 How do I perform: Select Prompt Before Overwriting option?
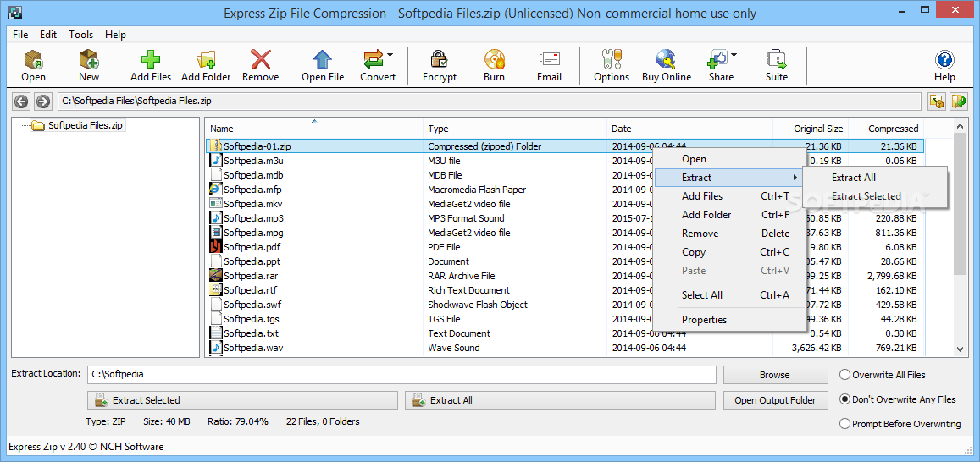click(845, 424)
